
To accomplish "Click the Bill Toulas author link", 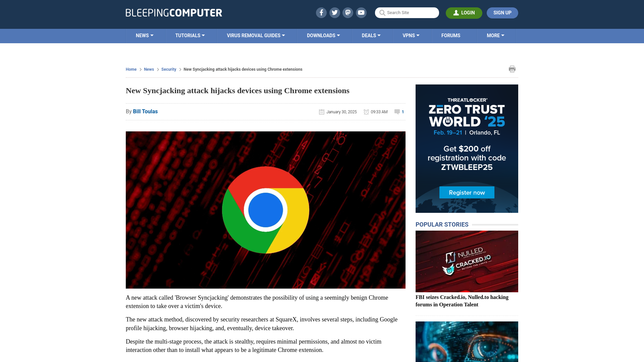I will [145, 111].
